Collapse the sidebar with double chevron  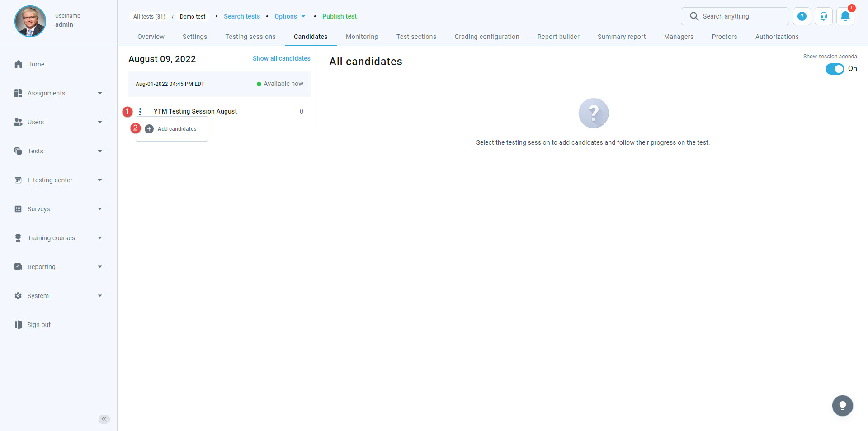(x=104, y=419)
